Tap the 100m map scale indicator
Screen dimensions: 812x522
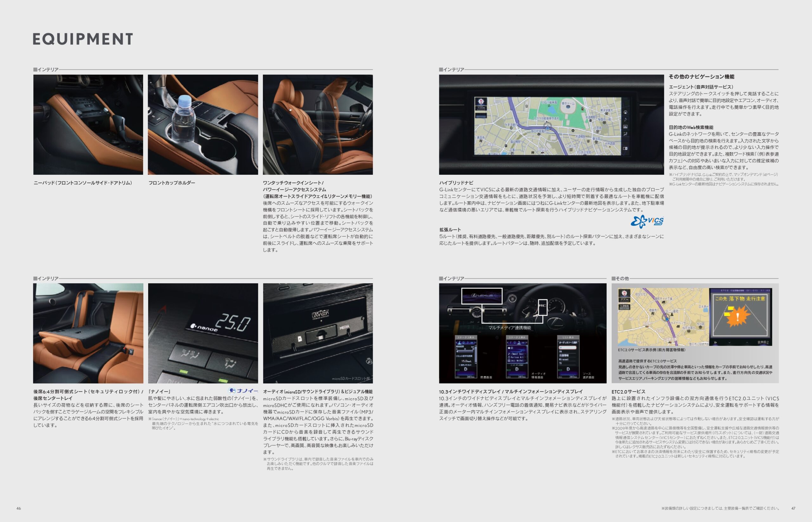tap(481, 108)
